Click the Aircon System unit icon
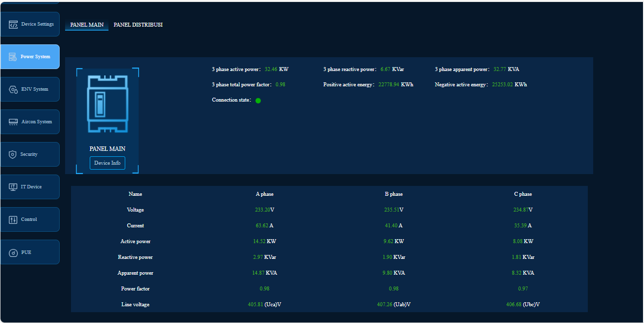The image size is (644, 323). click(13, 122)
